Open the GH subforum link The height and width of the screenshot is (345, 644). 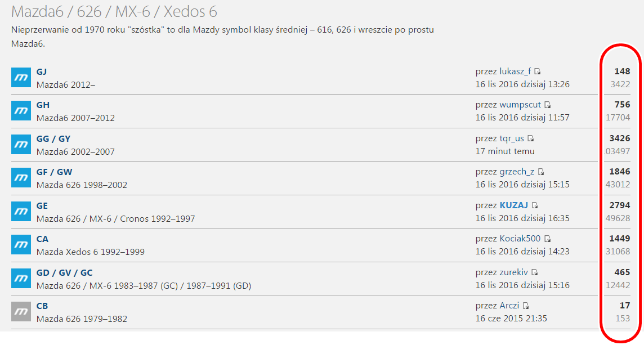pyautogui.click(x=43, y=105)
